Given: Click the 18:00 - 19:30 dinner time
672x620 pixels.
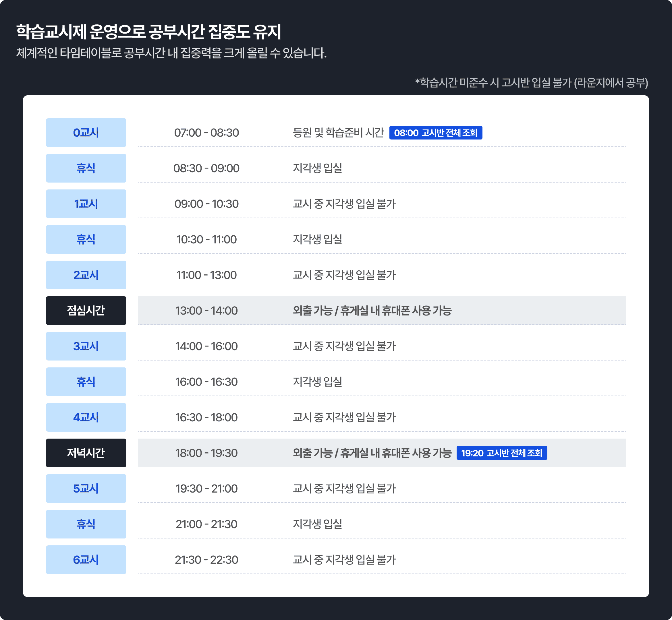Looking at the screenshot, I should (206, 453).
